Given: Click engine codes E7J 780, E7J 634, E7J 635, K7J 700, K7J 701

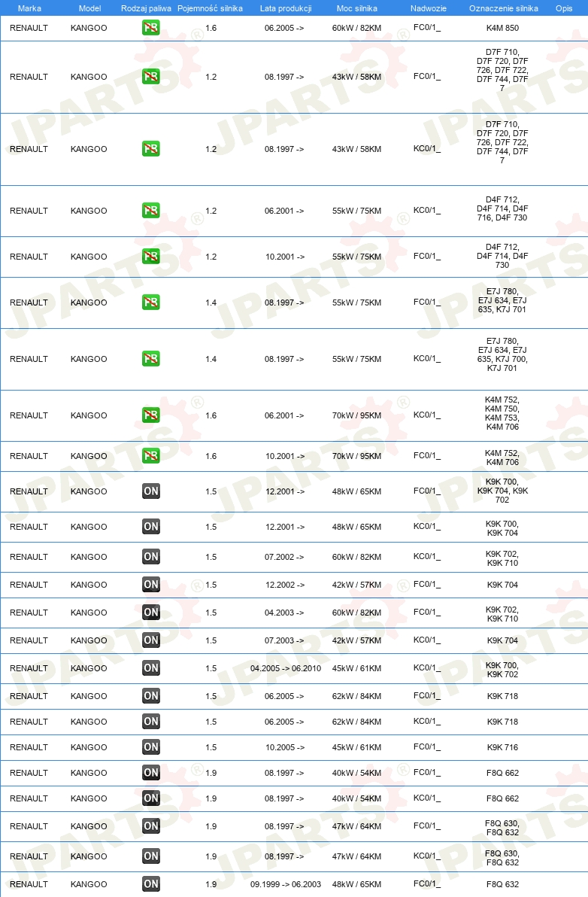Looking at the screenshot, I should tap(503, 354).
